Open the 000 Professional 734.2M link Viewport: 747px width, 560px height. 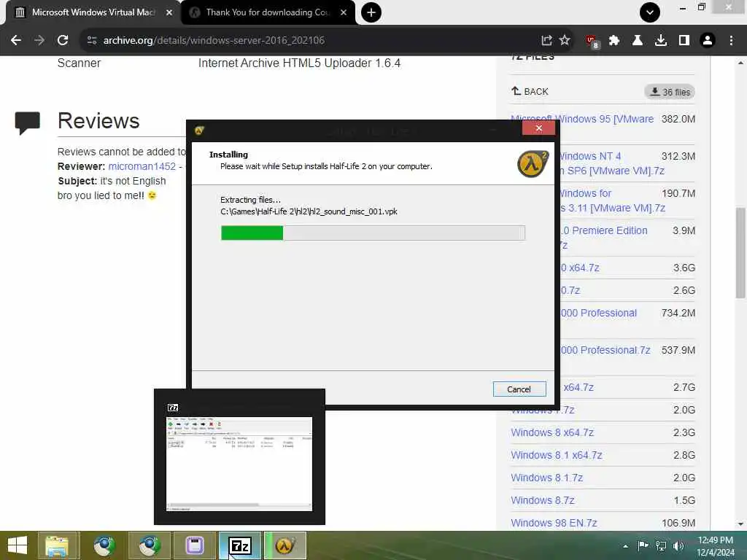click(599, 313)
